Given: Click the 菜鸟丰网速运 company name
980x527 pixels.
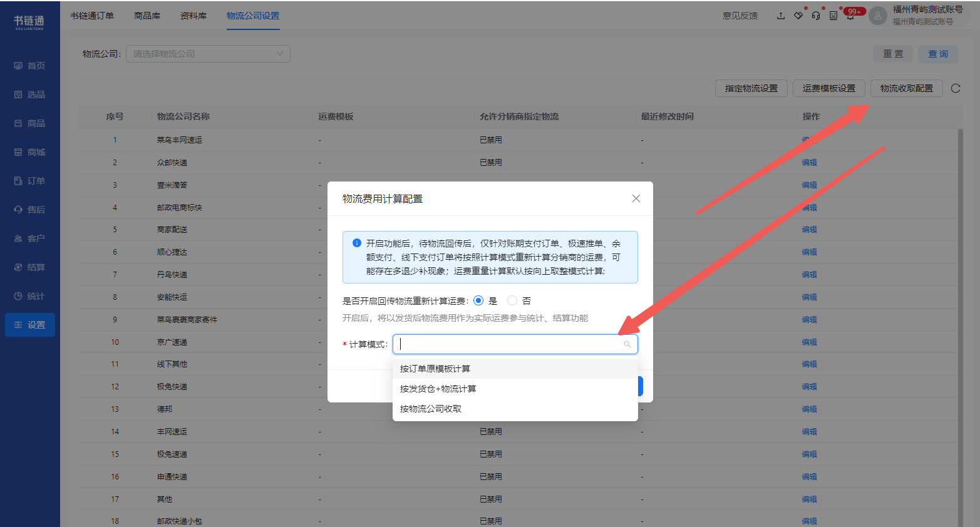Looking at the screenshot, I should click(180, 140).
